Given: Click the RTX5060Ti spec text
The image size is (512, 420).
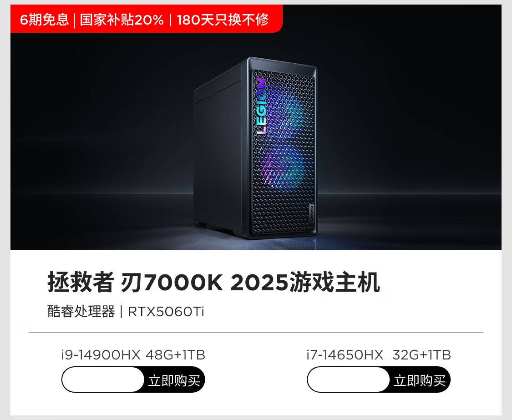Looking at the screenshot, I should click(166, 312).
